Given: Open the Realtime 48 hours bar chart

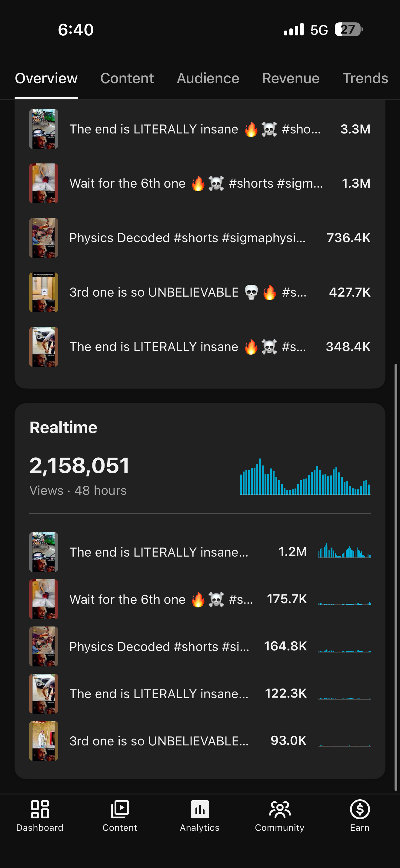Looking at the screenshot, I should 305,476.
